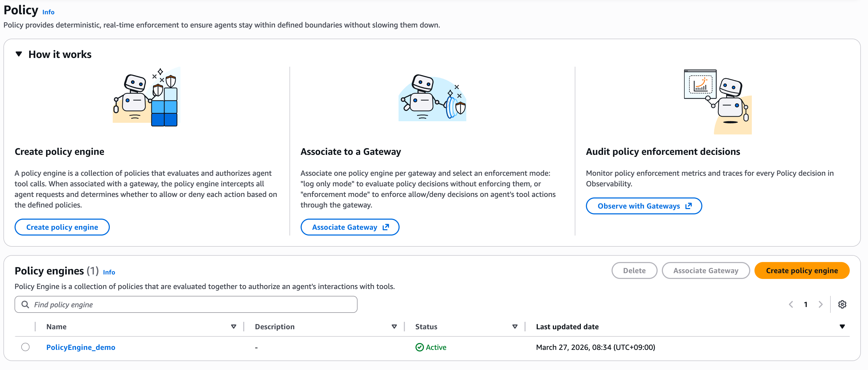Click the Create policy engine robot illustration
This screenshot has height=370, width=868.
pos(147,97)
